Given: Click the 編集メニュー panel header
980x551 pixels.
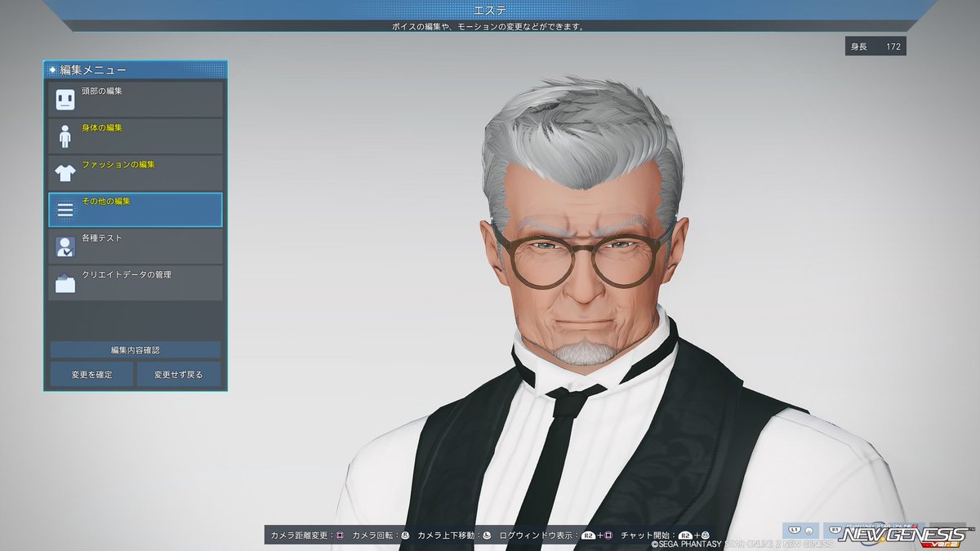Looking at the screenshot, I should [x=136, y=70].
